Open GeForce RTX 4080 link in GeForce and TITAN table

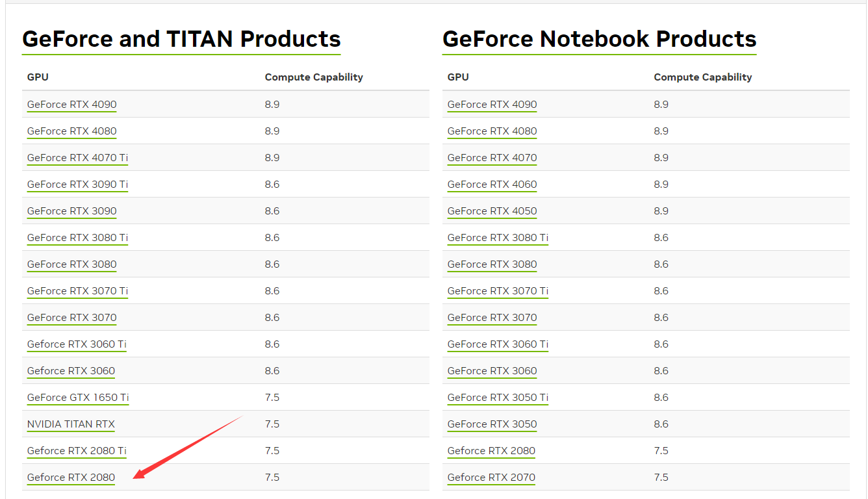[72, 131]
